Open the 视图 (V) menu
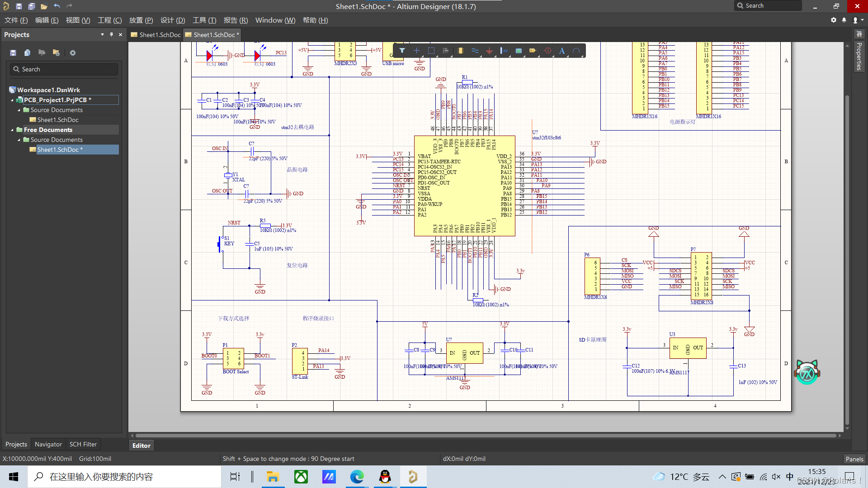 (x=78, y=20)
